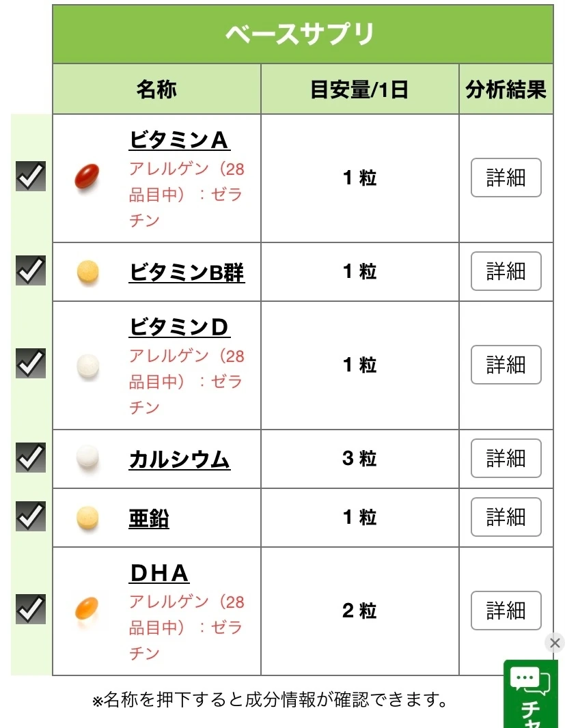Dismiss the chat widget with the X
This screenshot has width=565, height=728.
[555, 643]
